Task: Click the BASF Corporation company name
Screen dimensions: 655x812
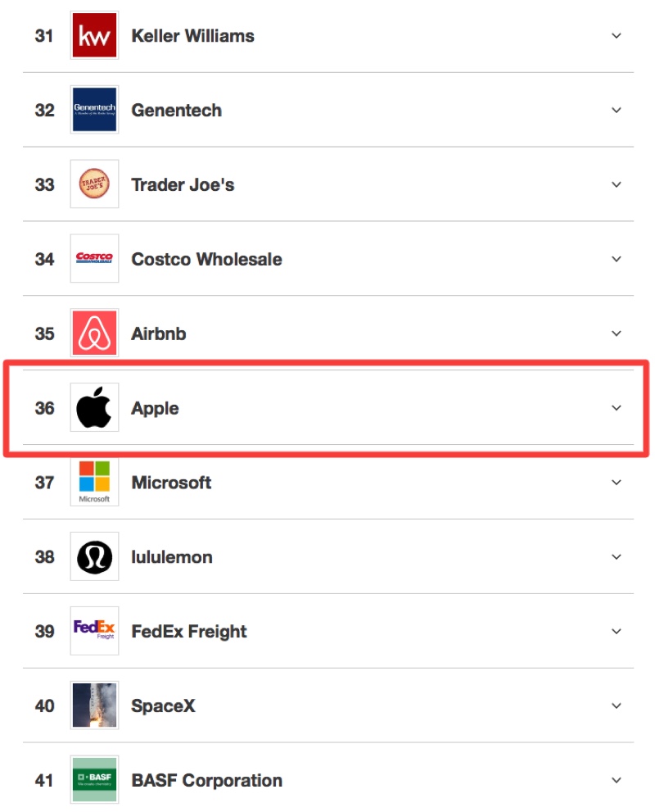Action: [x=206, y=780]
